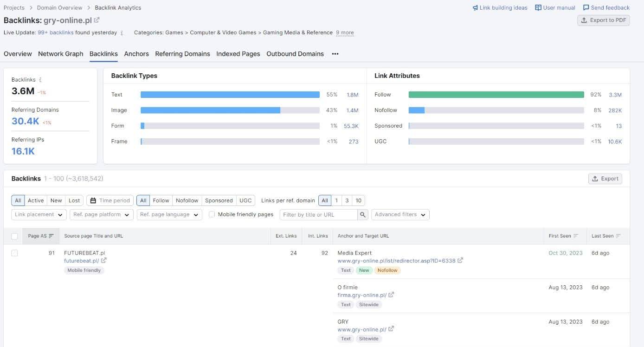
Task: Open external link icon beside gry-online.pl title
Action: tap(97, 20)
